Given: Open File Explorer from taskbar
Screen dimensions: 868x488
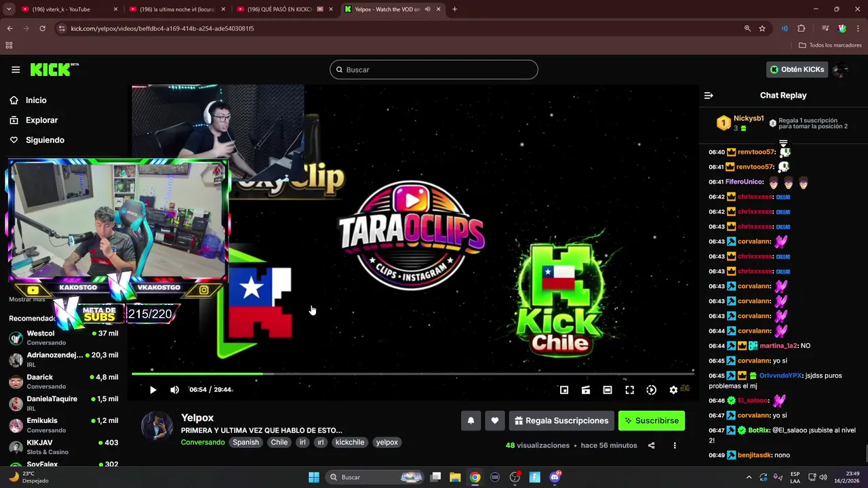Looking at the screenshot, I should [455, 477].
